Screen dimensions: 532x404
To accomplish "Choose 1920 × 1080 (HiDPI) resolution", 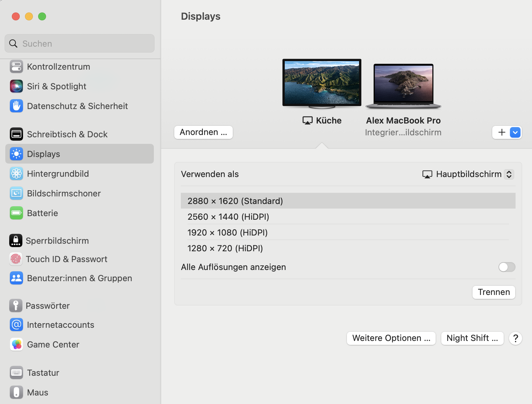I will click(228, 233).
